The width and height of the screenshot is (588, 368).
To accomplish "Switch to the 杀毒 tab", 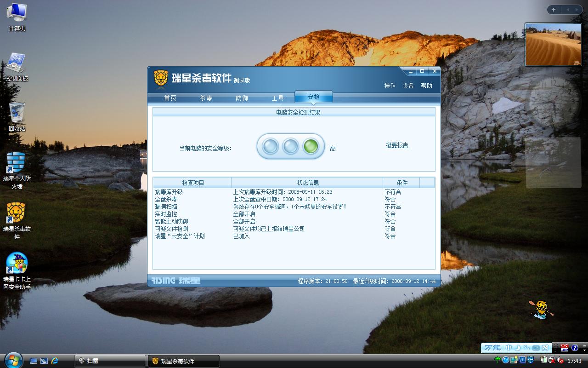I will pyautogui.click(x=206, y=98).
